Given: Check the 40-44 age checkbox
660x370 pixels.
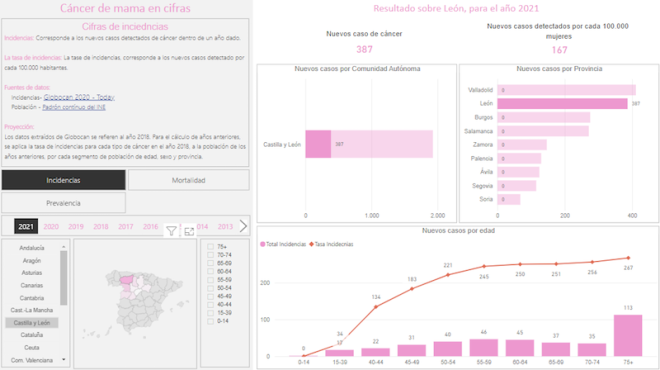Looking at the screenshot, I should [x=210, y=304].
